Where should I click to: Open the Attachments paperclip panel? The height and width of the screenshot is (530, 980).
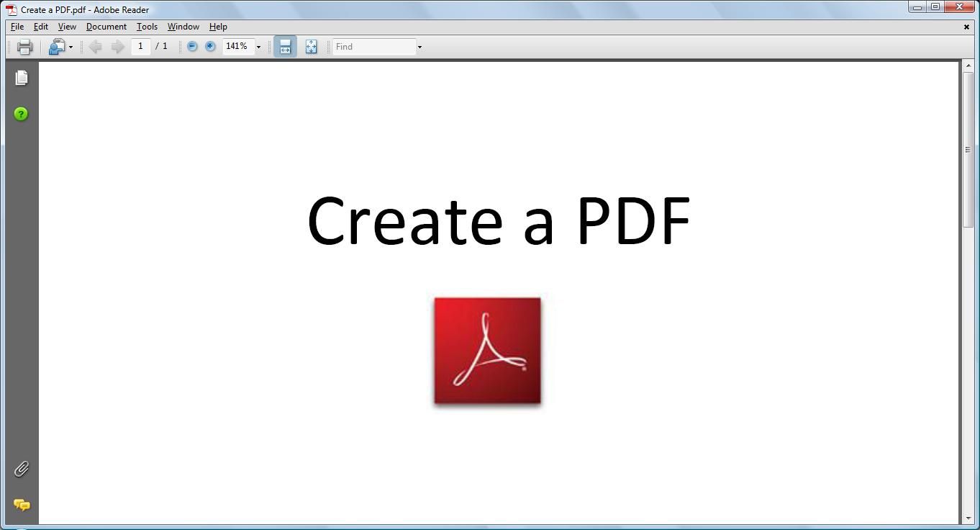pyautogui.click(x=21, y=470)
